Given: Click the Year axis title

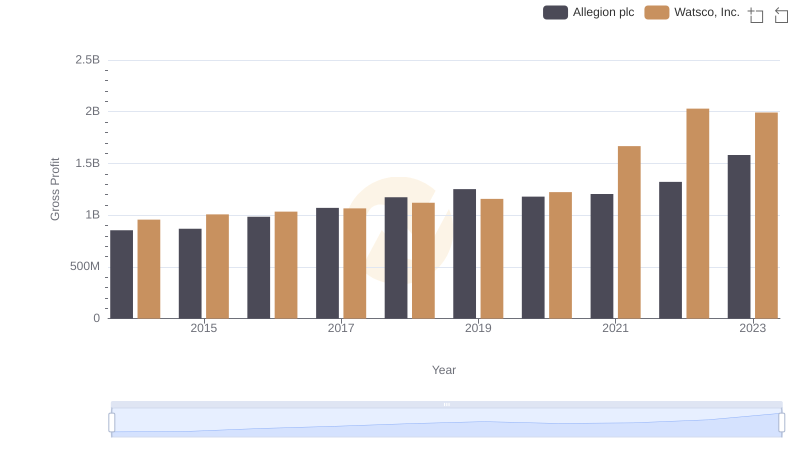Looking at the screenshot, I should [444, 370].
